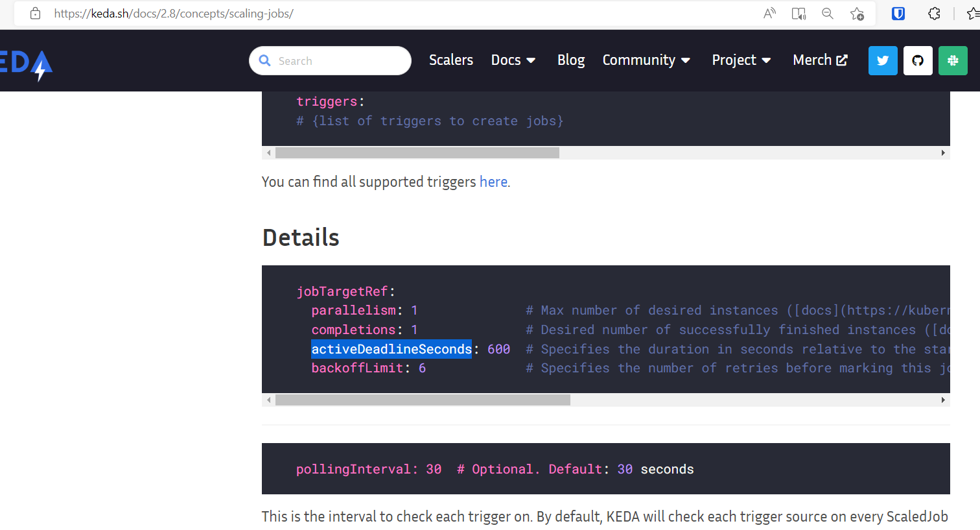Screen dimensions: 980x530
Task: Expand the Community dropdown
Action: (x=646, y=60)
